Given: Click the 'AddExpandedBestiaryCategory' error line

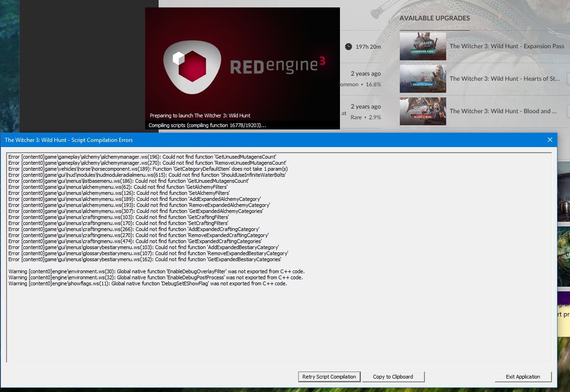Looking at the screenshot, I should pyautogui.click(x=144, y=247).
